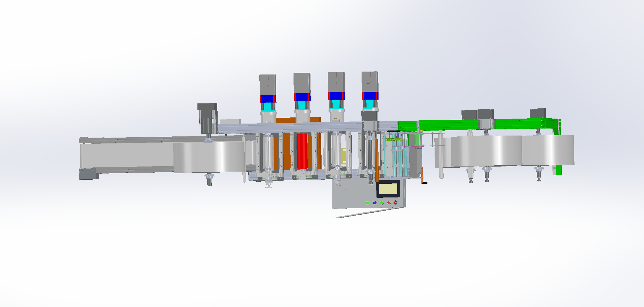This screenshot has height=307, width=644.
Task: Select the cyan coupling under the third motor
Action: point(336,104)
